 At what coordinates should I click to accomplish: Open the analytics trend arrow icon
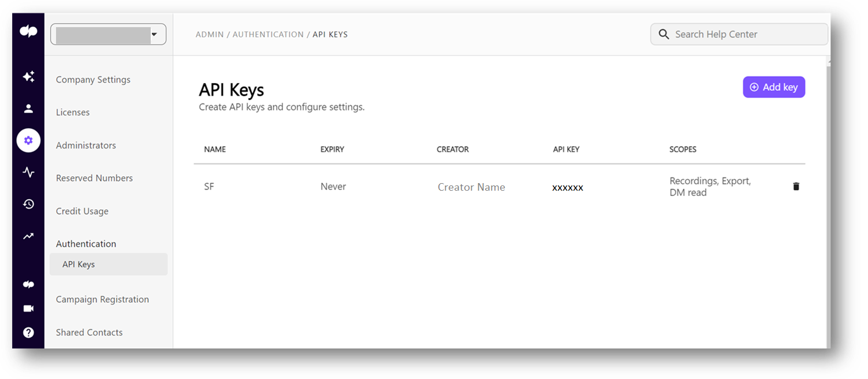[x=28, y=236]
